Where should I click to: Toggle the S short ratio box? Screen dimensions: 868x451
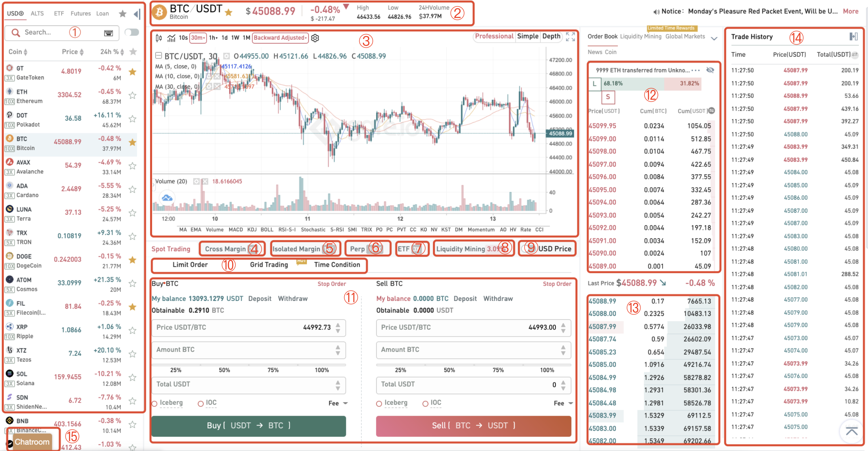pos(608,97)
